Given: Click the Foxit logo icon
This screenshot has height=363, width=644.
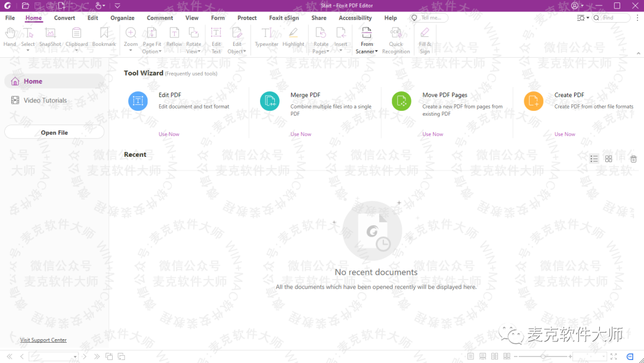Looking at the screenshot, I should (x=7, y=6).
